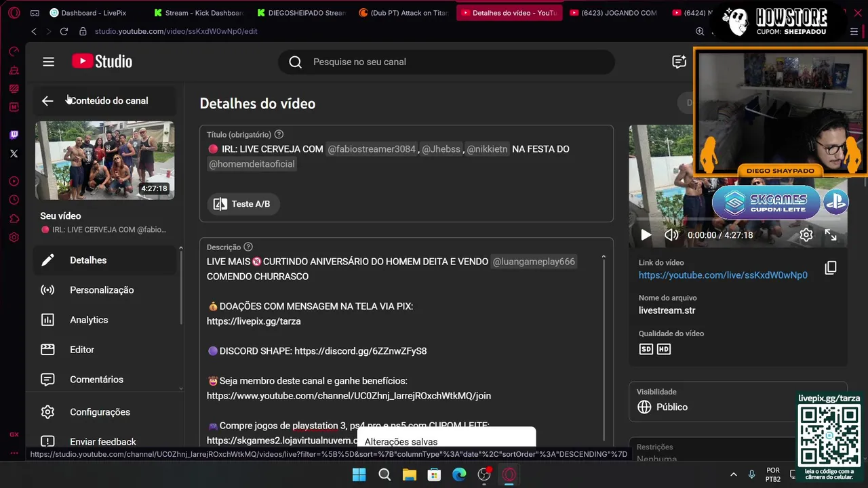The image size is (868, 488).
Task: Click 'Enviar feedback' in the sidebar
Action: (105, 441)
